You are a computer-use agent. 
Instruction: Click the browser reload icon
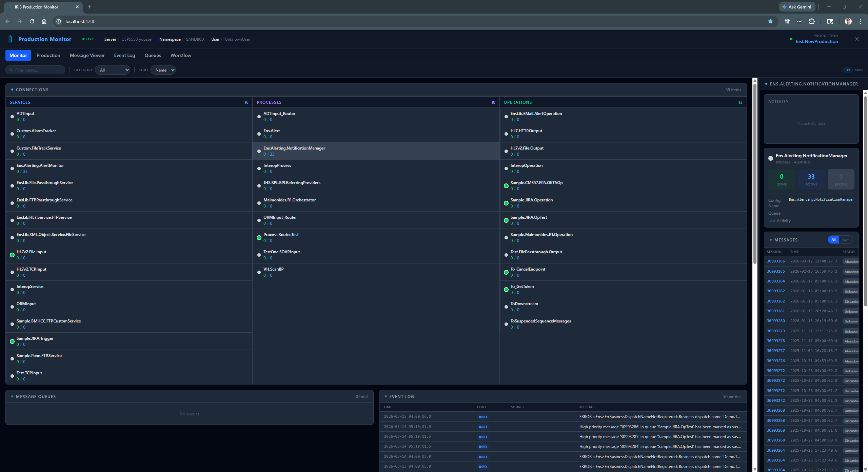pyautogui.click(x=32, y=21)
